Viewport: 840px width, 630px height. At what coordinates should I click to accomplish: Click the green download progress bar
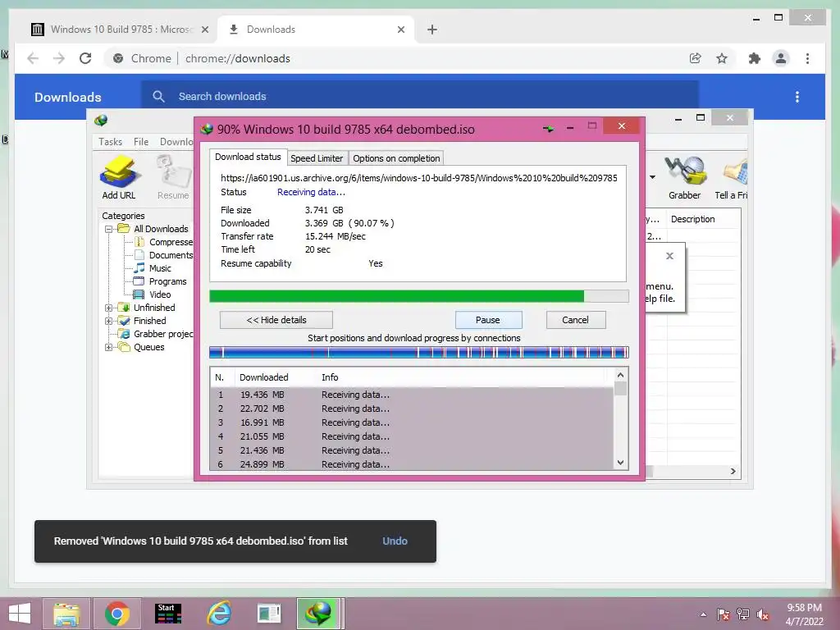pyautogui.click(x=419, y=296)
